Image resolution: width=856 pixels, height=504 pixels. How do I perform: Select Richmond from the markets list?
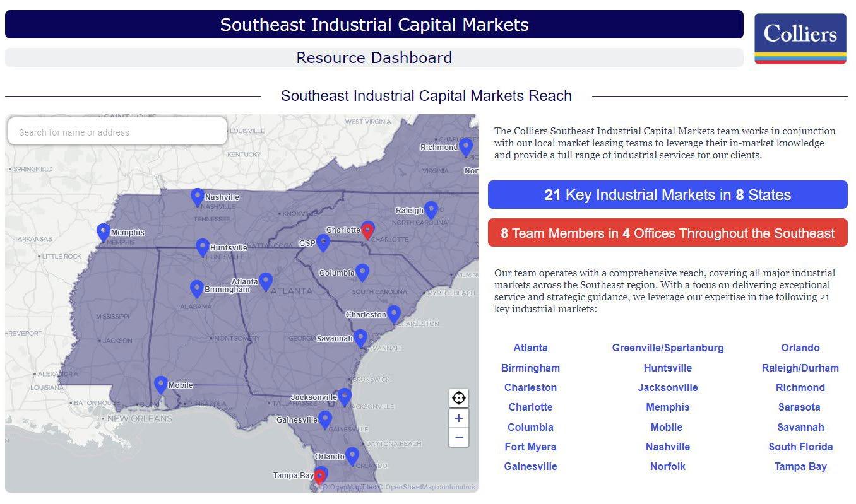coord(800,387)
